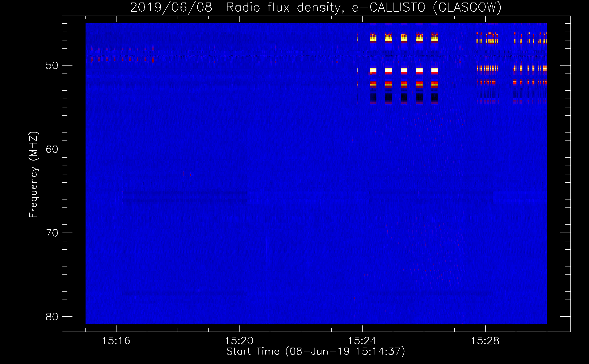Click the plot title mentioning e-CALLISTO (GLASGOW)
589x364 pixels.
tap(316, 7)
